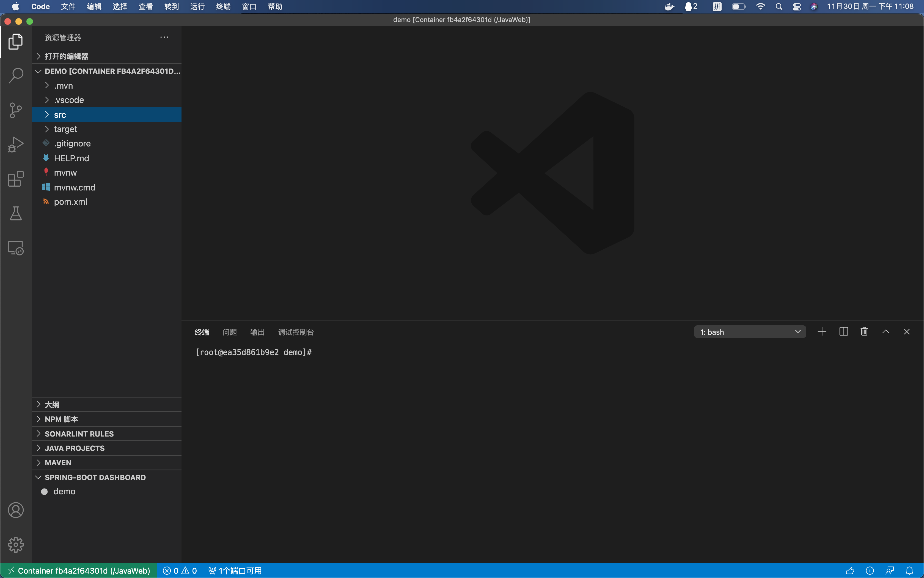Open macOS Control Center icon

pyautogui.click(x=797, y=7)
